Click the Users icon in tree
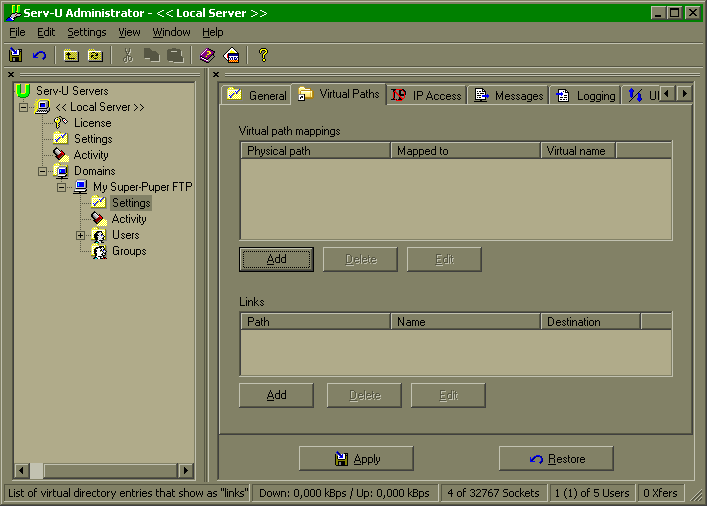 tap(99, 235)
